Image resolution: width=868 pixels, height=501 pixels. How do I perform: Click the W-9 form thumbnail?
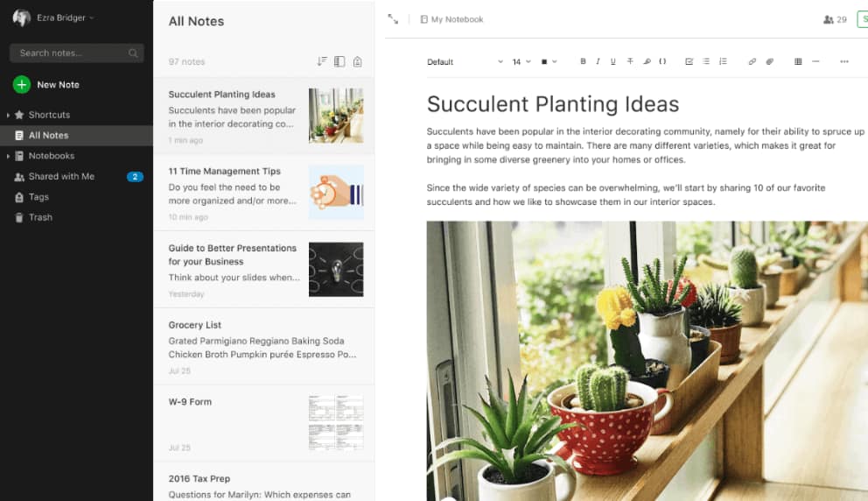(336, 423)
